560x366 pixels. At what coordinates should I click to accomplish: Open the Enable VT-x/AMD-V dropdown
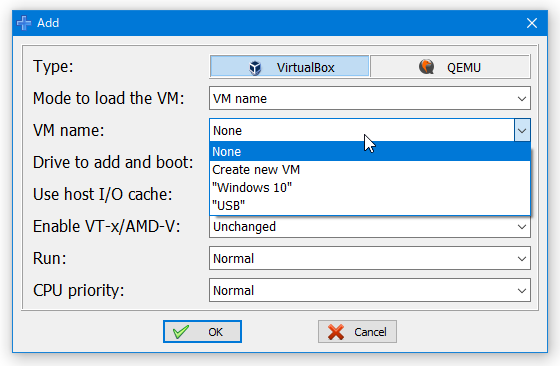370,226
